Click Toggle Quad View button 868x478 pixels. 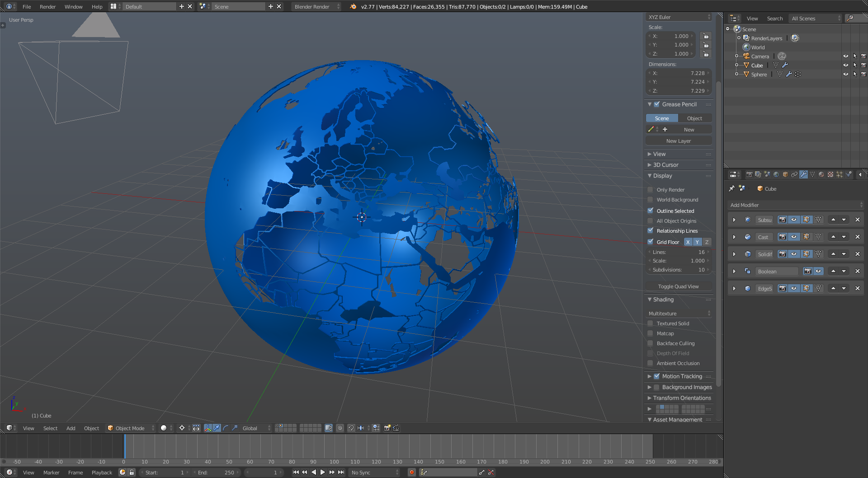coord(679,286)
